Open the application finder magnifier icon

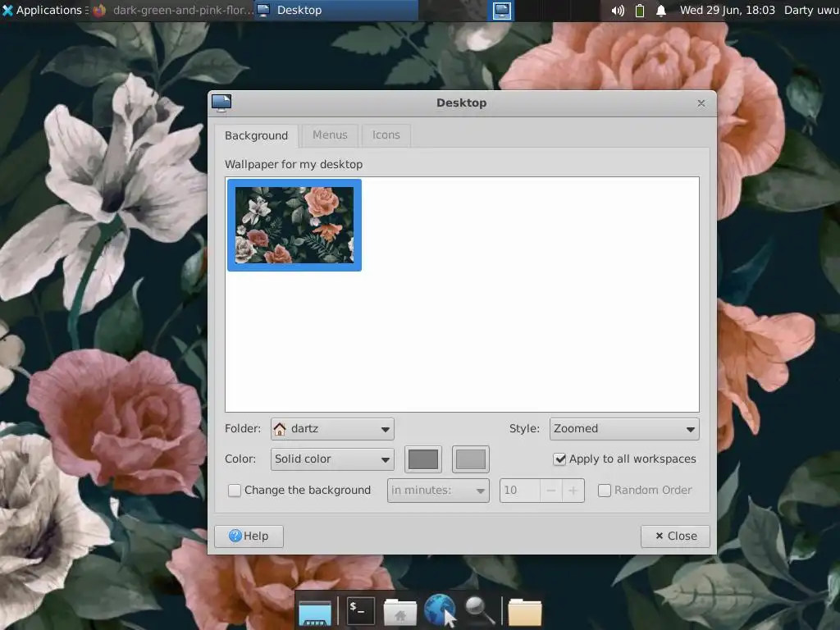[x=479, y=610]
